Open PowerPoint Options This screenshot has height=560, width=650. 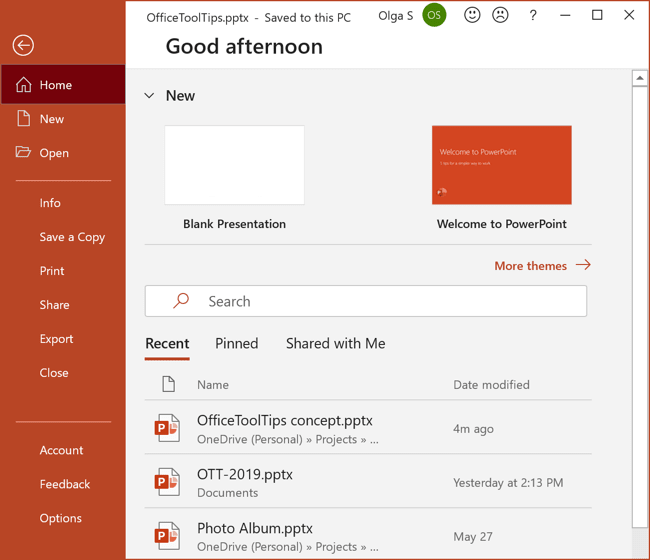(61, 519)
